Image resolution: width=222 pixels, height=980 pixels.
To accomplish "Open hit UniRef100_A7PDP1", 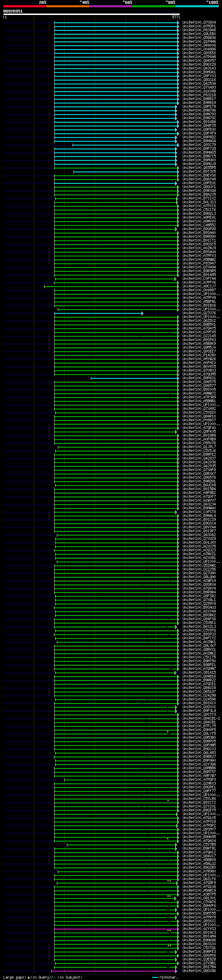I will click(x=199, y=27).
